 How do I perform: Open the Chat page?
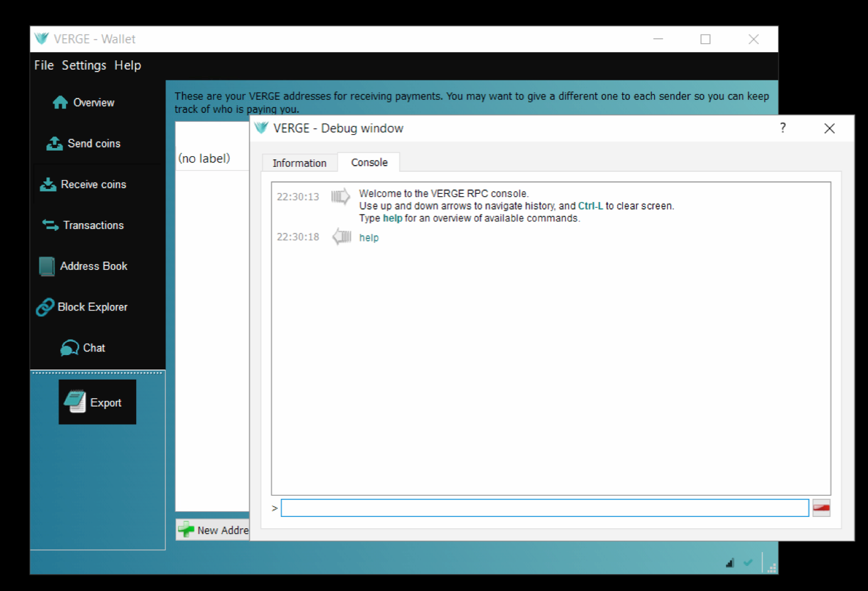(x=83, y=348)
